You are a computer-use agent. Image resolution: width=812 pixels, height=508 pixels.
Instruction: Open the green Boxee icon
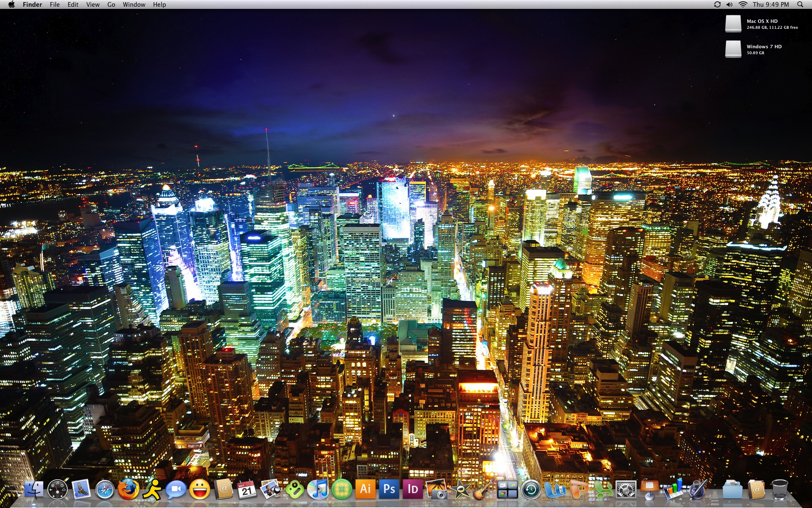point(294,490)
